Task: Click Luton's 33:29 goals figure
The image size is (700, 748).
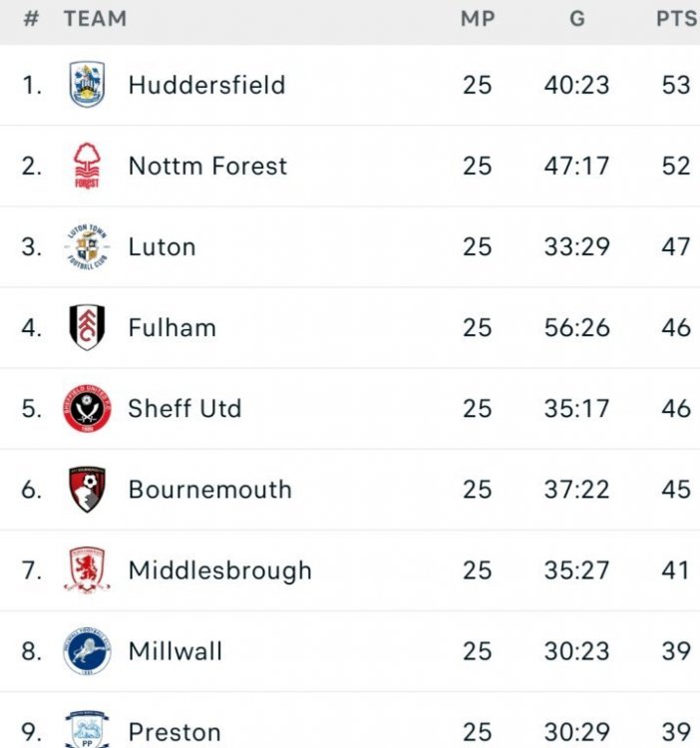Action: coord(576,246)
